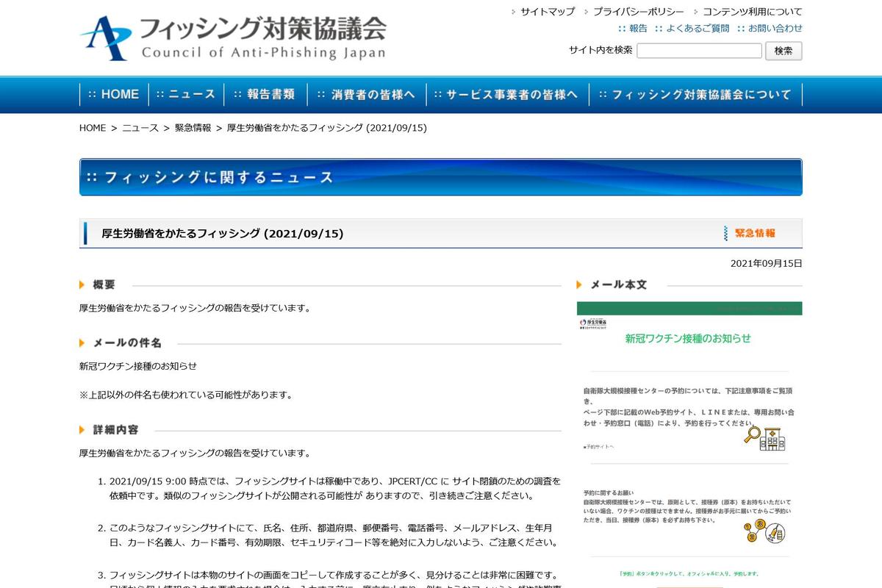Click the note ※上記以外の件名も使われている可能性があります。
The image size is (882, 588).
pyautogui.click(x=186, y=395)
